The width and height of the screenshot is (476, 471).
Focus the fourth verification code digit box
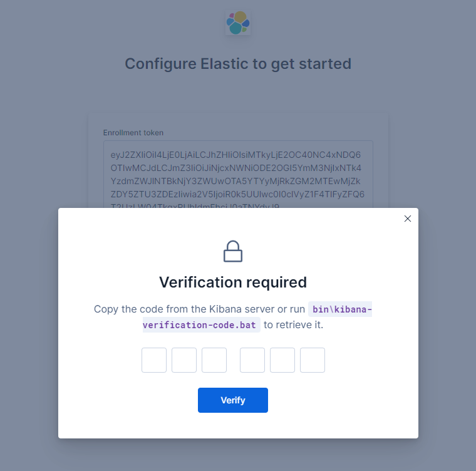click(x=252, y=360)
